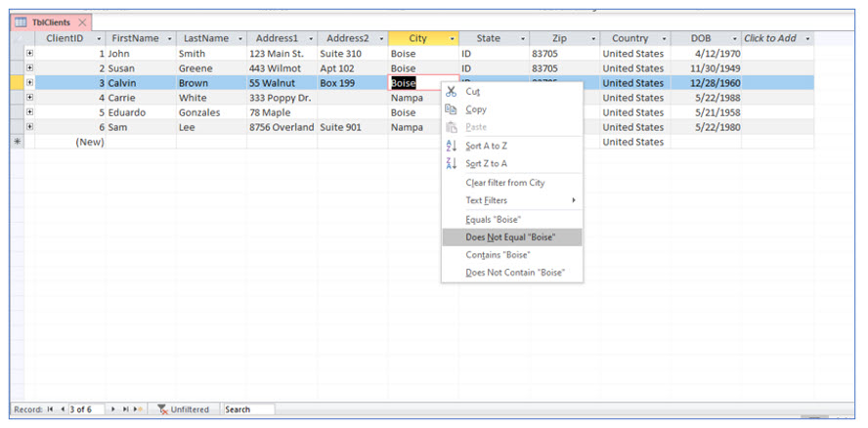Expand subdatasheet for Calvin Brown row
The width and height of the screenshot is (868, 428).
pyautogui.click(x=30, y=82)
